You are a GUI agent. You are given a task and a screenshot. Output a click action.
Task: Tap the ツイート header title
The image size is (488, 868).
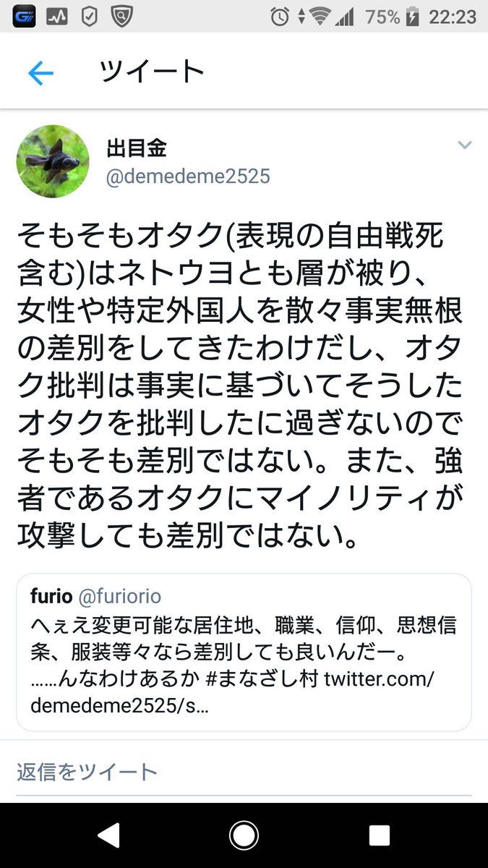(x=152, y=72)
